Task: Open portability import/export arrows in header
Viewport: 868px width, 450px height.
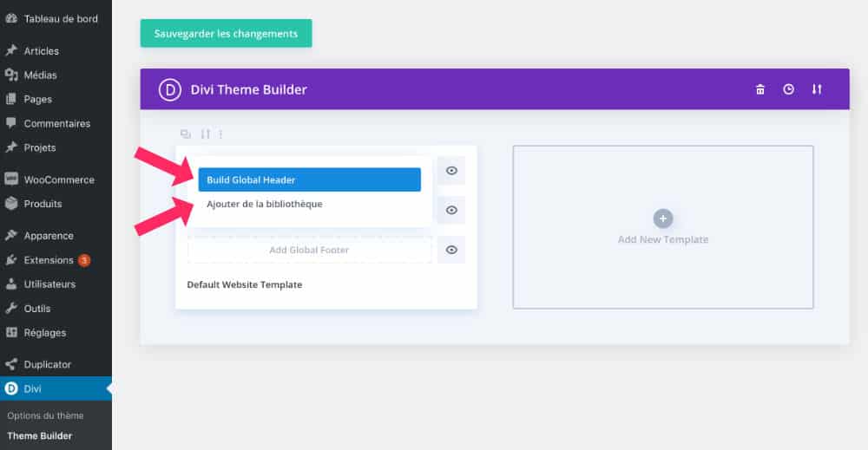Action: point(817,89)
